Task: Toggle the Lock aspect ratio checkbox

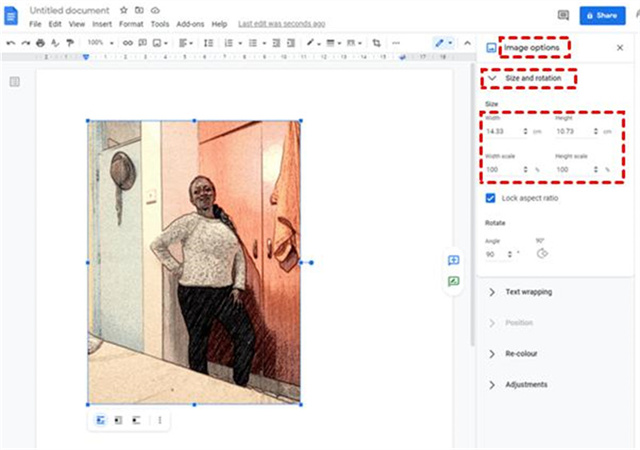Action: [490, 198]
